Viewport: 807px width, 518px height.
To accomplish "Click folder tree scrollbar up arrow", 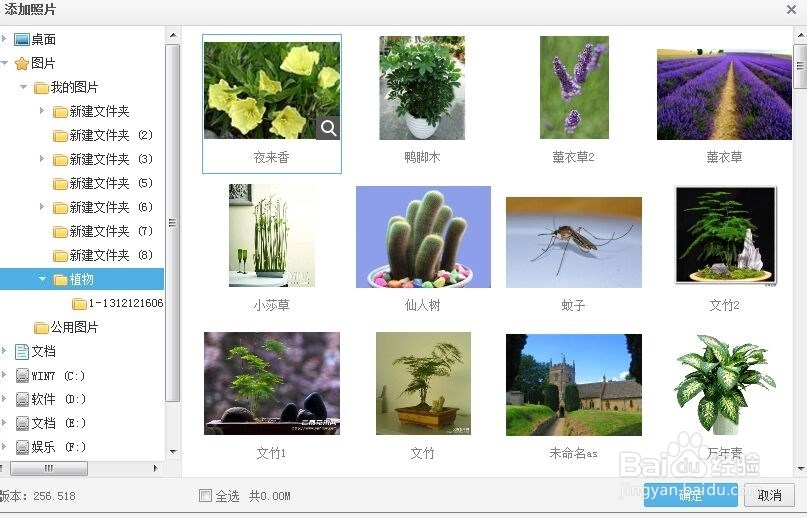I will point(173,35).
